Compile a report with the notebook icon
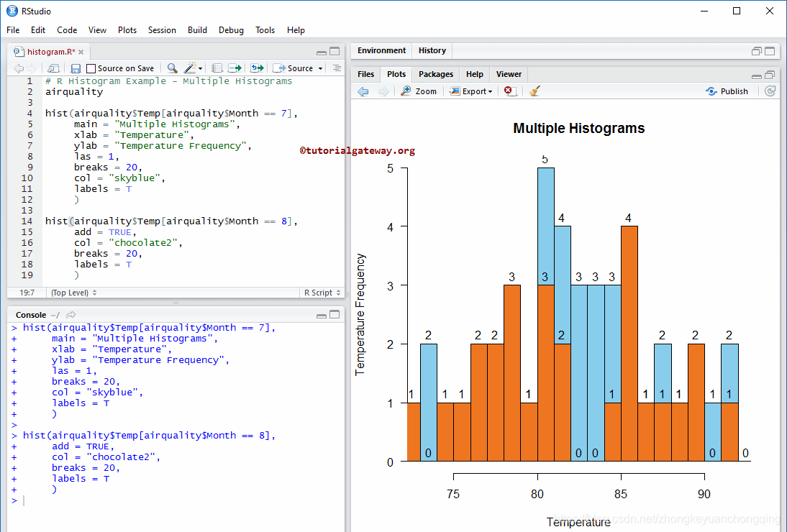Image resolution: width=787 pixels, height=532 pixels. coord(217,68)
